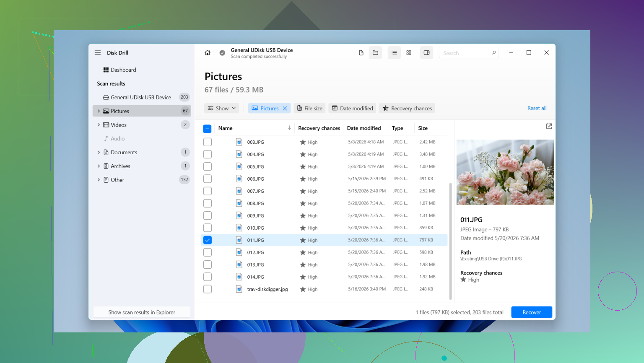The width and height of the screenshot is (644, 363).
Task: Tick the checkbox for trav-diskdigger.jpg
Action: click(x=208, y=289)
